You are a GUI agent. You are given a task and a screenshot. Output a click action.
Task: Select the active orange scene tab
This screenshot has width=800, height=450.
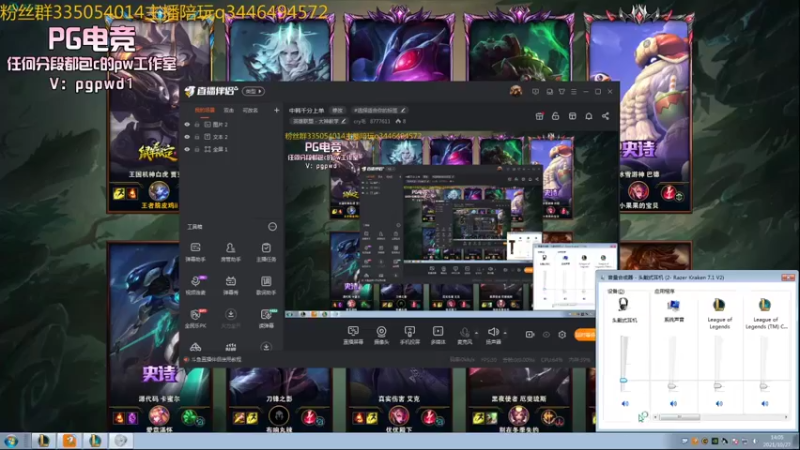click(x=205, y=110)
